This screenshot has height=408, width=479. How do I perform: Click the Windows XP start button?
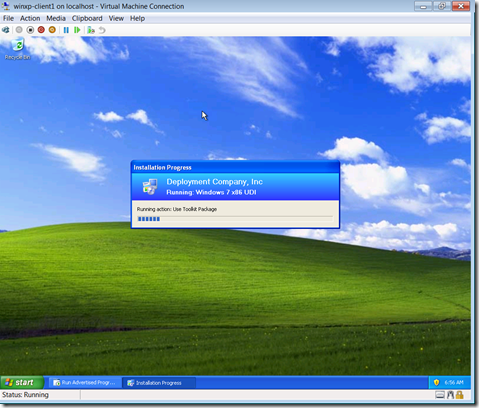(22, 382)
